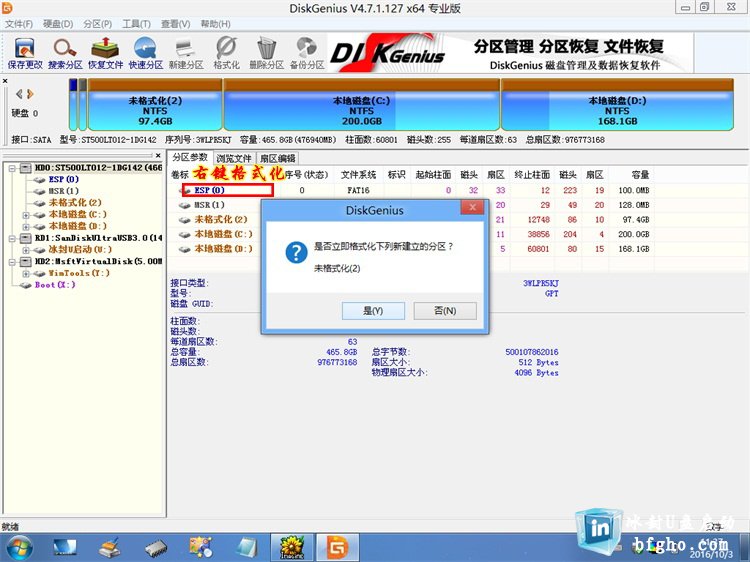Click 否(N) to decline formatting

tap(445, 311)
